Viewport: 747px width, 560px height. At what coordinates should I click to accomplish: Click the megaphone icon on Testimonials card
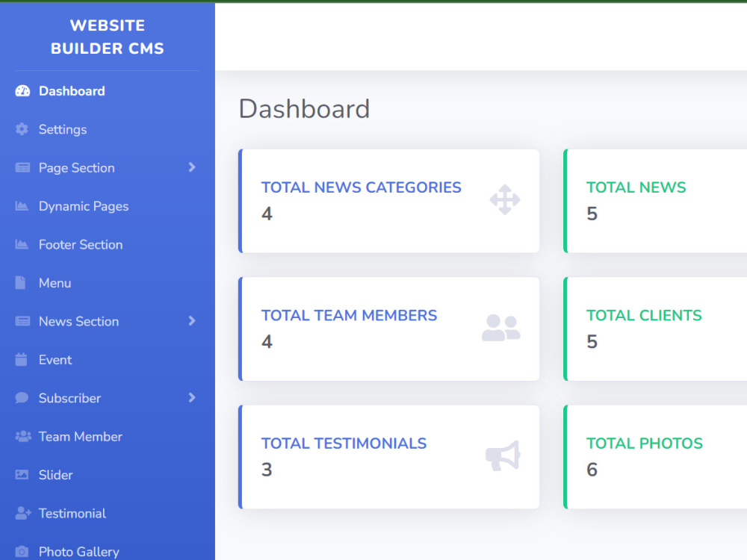503,455
